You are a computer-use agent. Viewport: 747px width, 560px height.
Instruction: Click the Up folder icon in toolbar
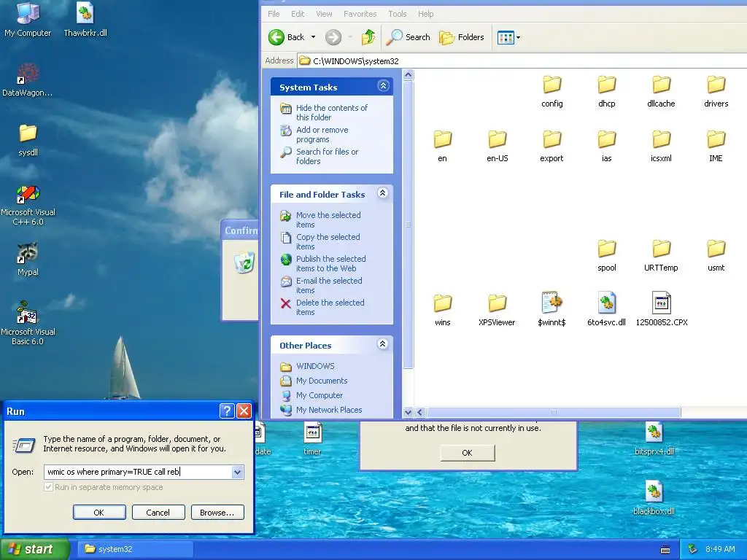click(368, 37)
